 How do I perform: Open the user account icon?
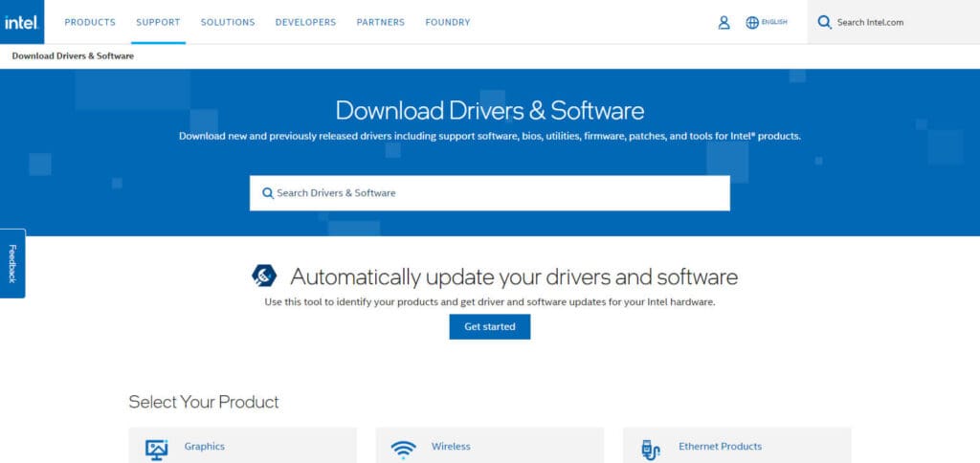(724, 23)
